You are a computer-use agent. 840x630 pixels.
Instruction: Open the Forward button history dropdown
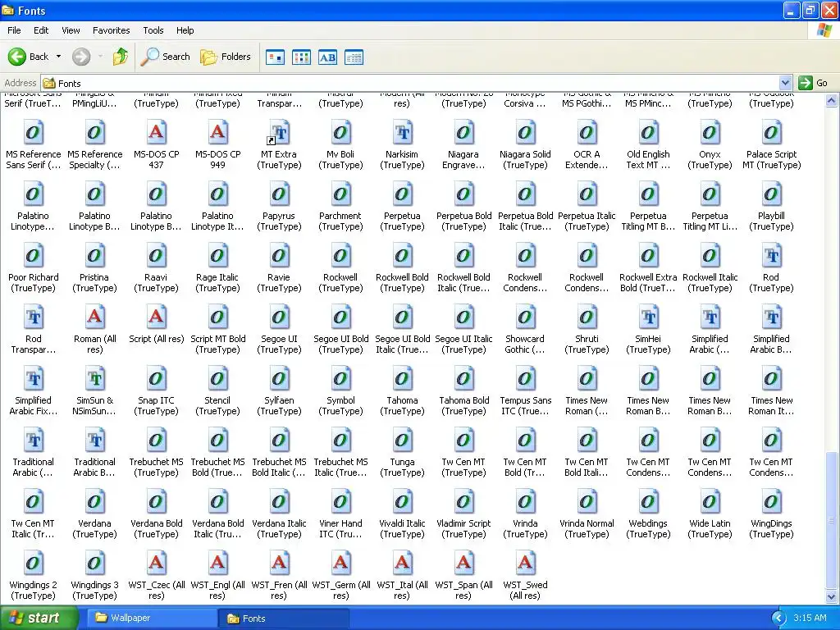tap(100, 57)
